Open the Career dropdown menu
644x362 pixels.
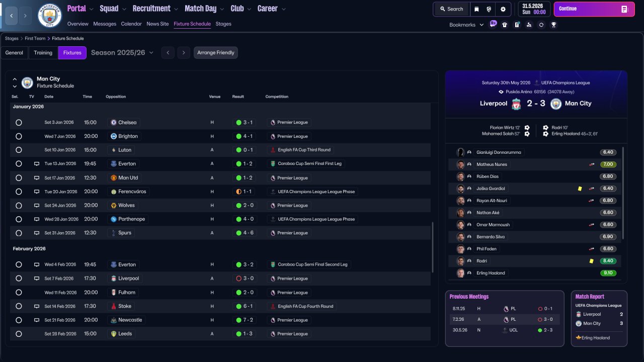click(272, 9)
